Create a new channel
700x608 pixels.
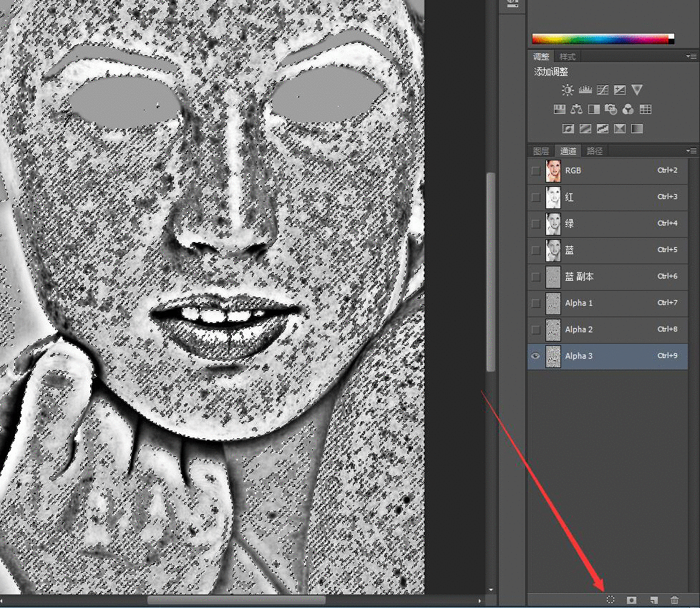click(653, 600)
